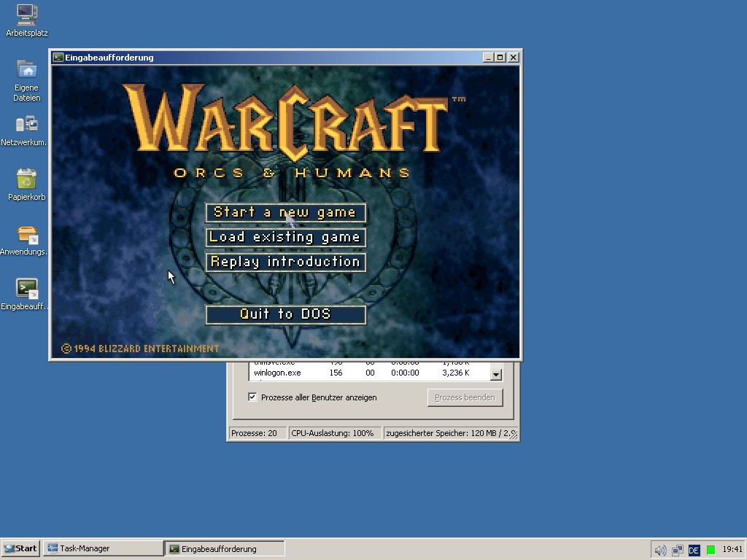Click Prozesse: 20 in the status bar
Viewport: 747px width, 560px height.
(x=258, y=433)
